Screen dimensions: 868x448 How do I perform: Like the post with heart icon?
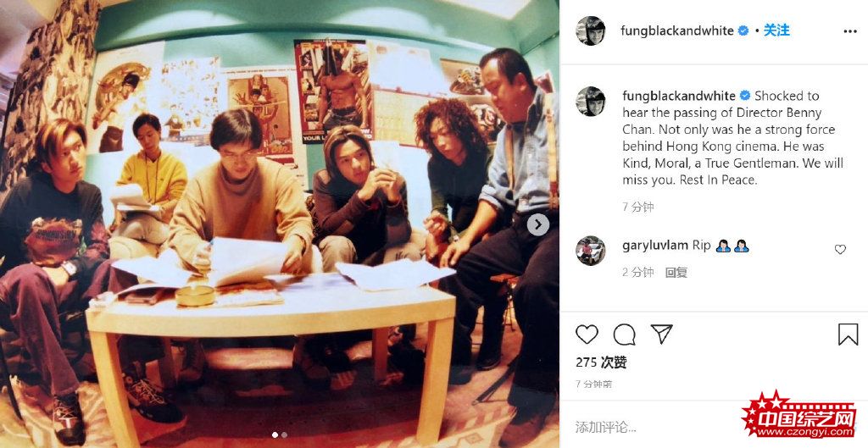point(587,335)
